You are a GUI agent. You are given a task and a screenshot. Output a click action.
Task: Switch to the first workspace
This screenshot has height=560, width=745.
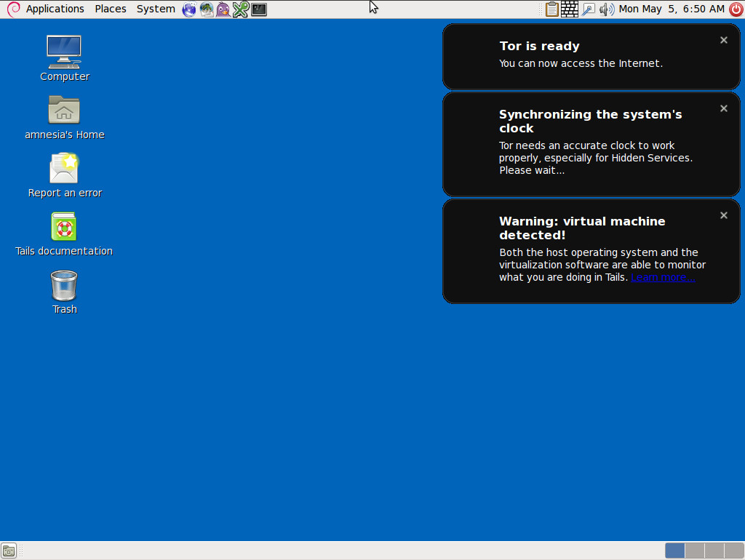point(674,551)
